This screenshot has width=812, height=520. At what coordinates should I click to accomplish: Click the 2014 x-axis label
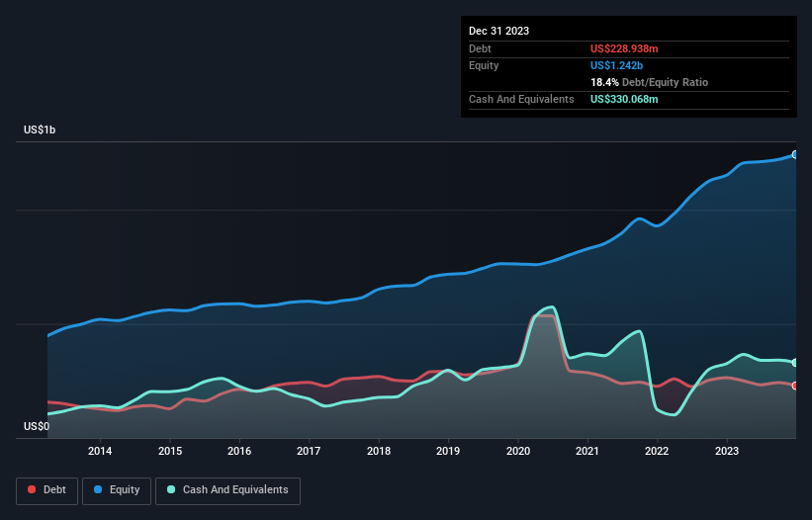tap(100, 451)
